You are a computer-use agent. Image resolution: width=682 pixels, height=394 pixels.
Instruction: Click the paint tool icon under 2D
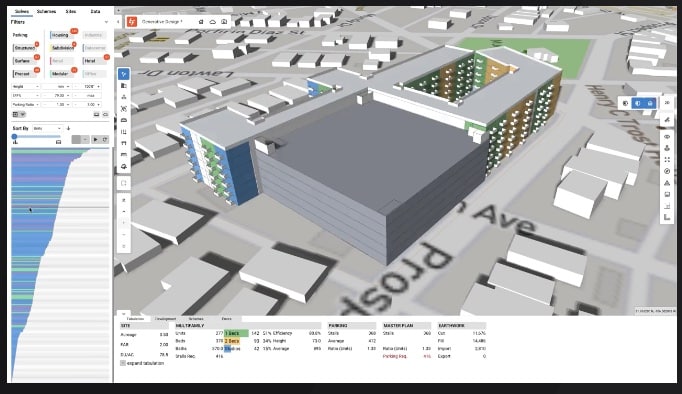click(667, 120)
